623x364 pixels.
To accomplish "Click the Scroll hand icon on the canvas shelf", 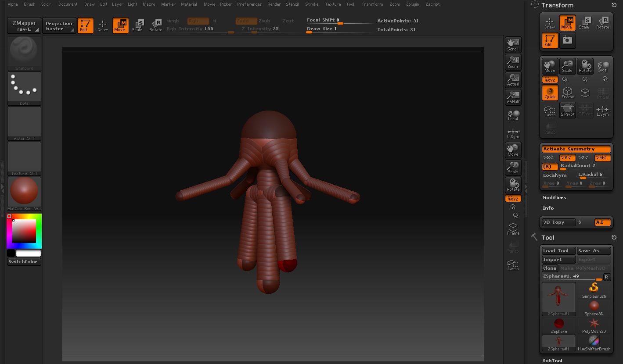I will (513, 44).
